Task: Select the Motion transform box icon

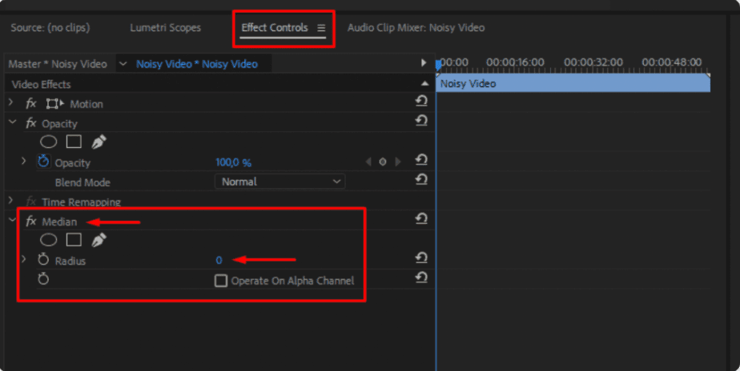Action: point(55,103)
